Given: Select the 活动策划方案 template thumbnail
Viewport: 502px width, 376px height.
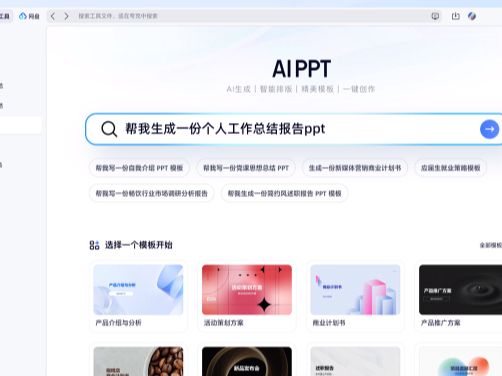Looking at the screenshot, I should click(247, 290).
